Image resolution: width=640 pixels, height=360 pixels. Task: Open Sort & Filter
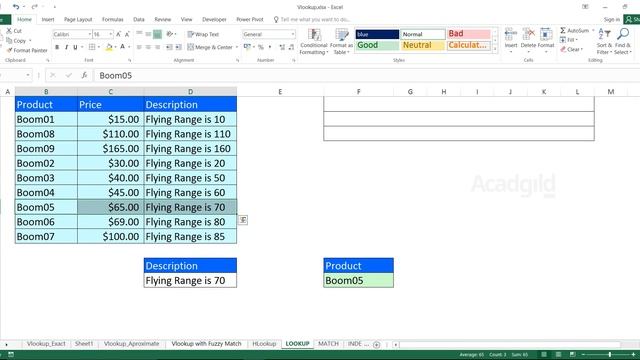coord(604,41)
